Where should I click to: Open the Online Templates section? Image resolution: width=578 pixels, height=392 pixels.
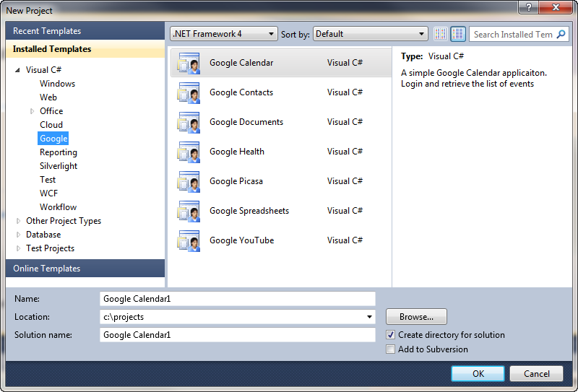click(85, 269)
